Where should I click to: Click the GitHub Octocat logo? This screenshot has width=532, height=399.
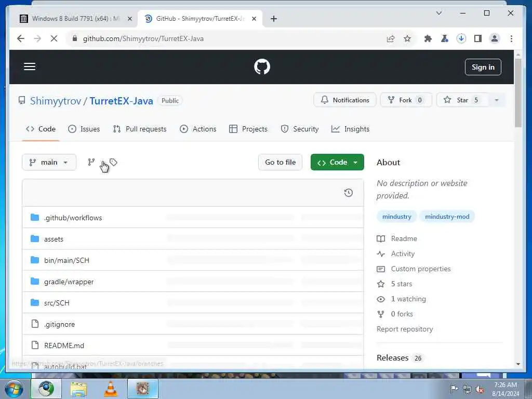pos(262,66)
